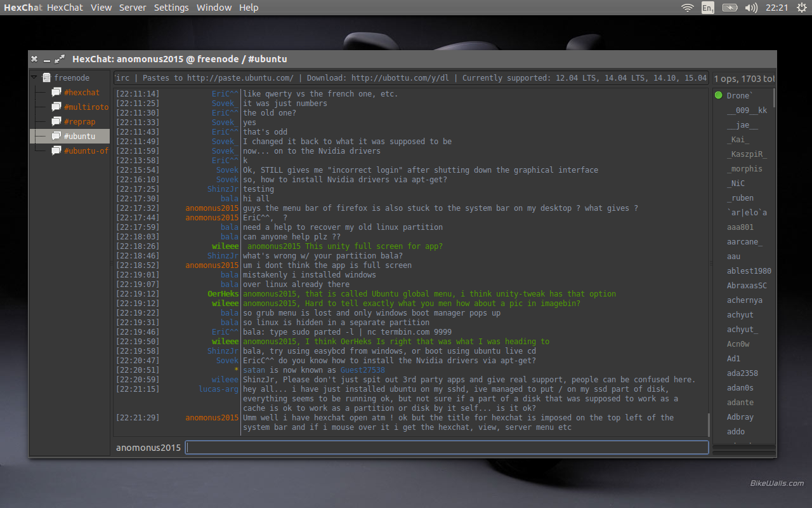Click the paste.ubuntu.com link in topic

point(239,78)
